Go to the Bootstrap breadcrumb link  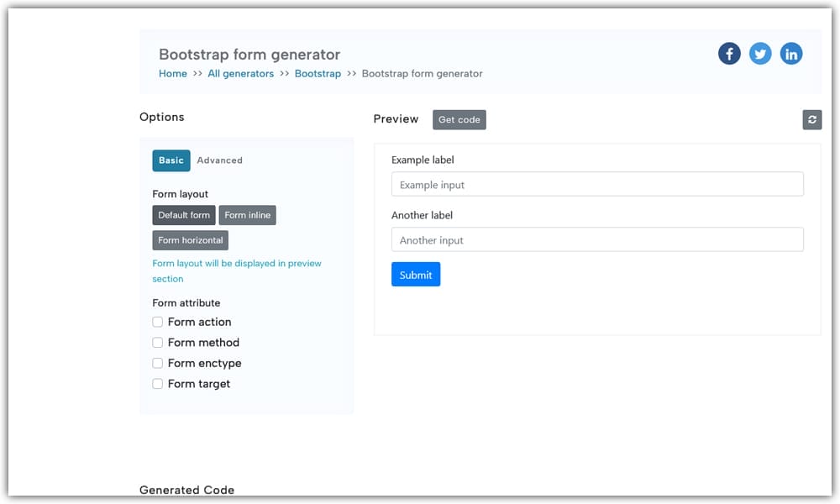pyautogui.click(x=318, y=73)
